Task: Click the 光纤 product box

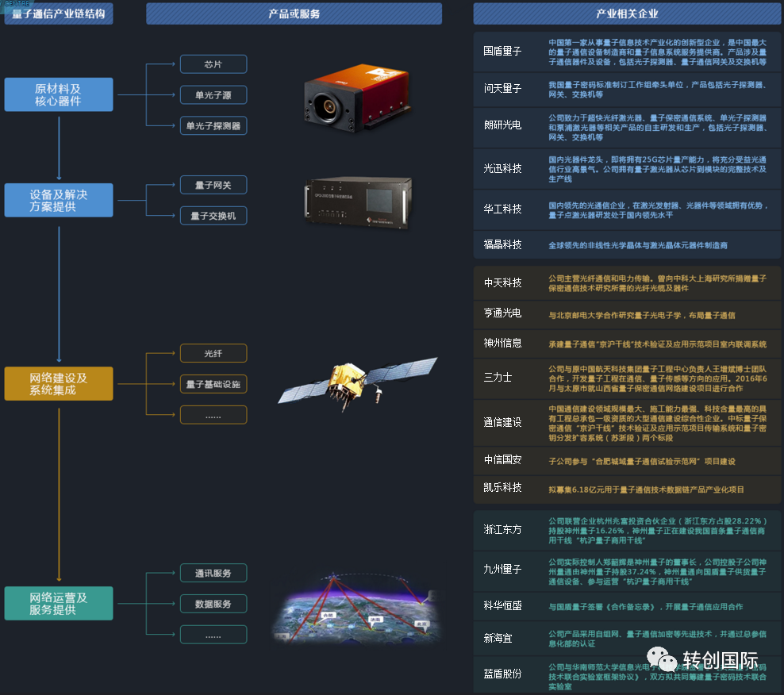Action: [213, 353]
